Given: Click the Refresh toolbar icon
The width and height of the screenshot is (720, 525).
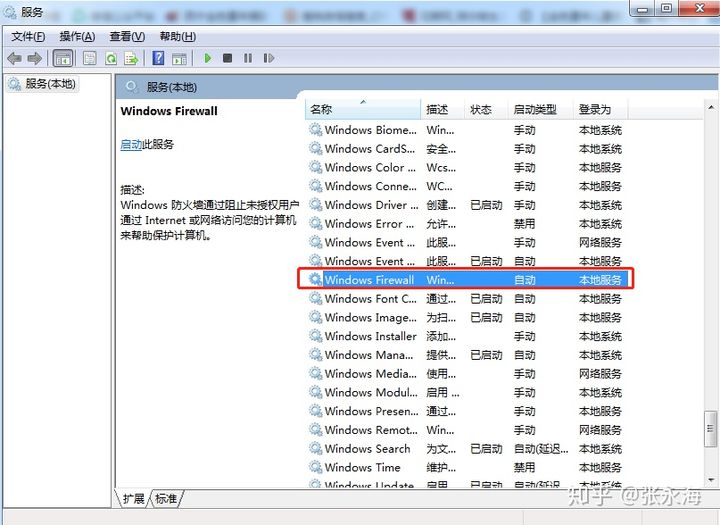Looking at the screenshot, I should [x=112, y=59].
